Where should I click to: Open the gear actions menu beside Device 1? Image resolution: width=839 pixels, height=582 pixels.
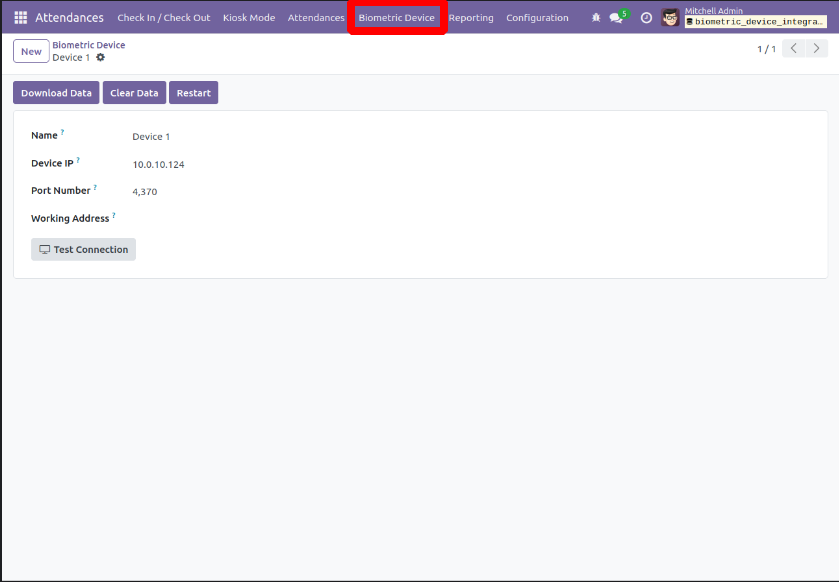101,57
